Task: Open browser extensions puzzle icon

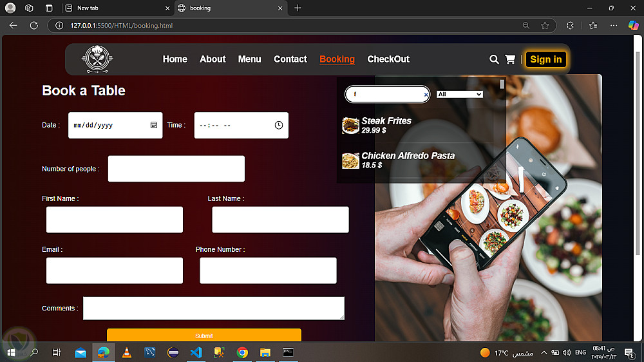Action: coord(570,26)
